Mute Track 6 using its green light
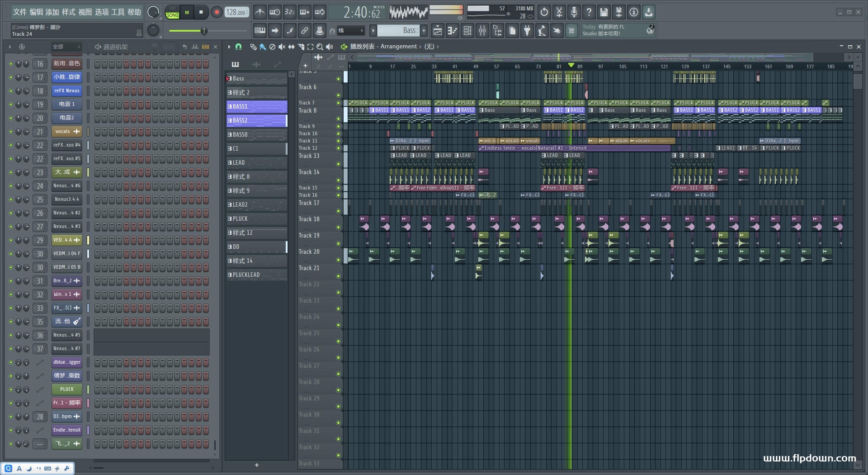Viewport: 868px width, 475px height. pos(338,95)
